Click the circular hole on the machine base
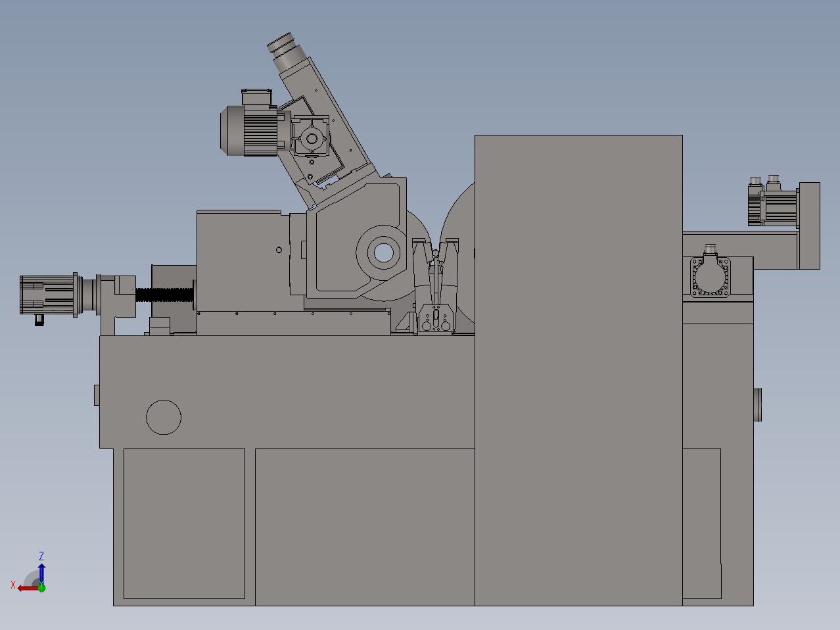This screenshot has height=630, width=840. pos(164,417)
